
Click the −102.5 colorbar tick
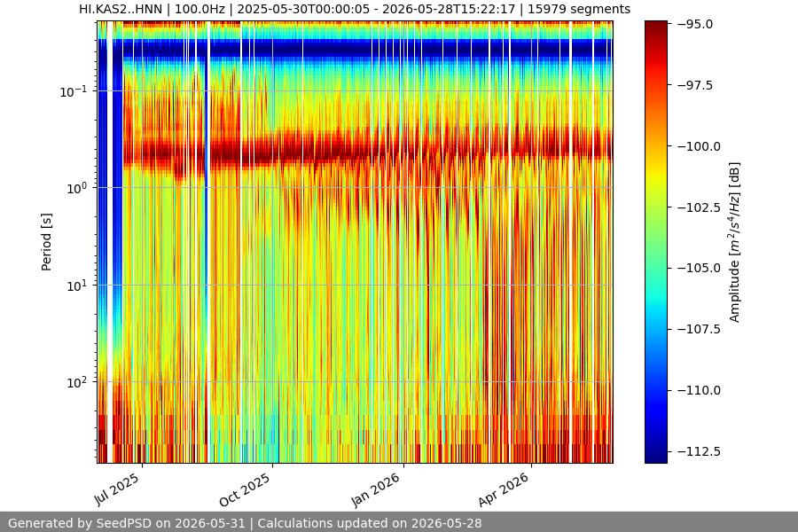[x=699, y=207]
